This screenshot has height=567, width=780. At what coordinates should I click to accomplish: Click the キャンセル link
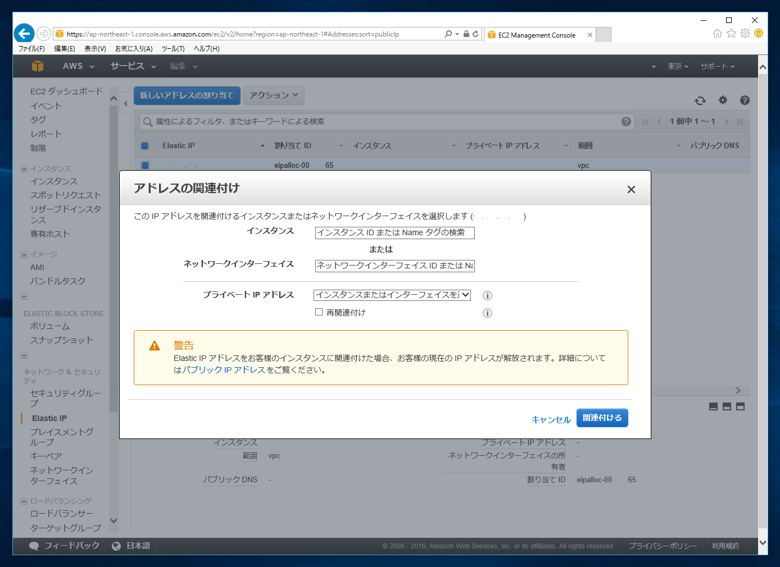tap(551, 419)
